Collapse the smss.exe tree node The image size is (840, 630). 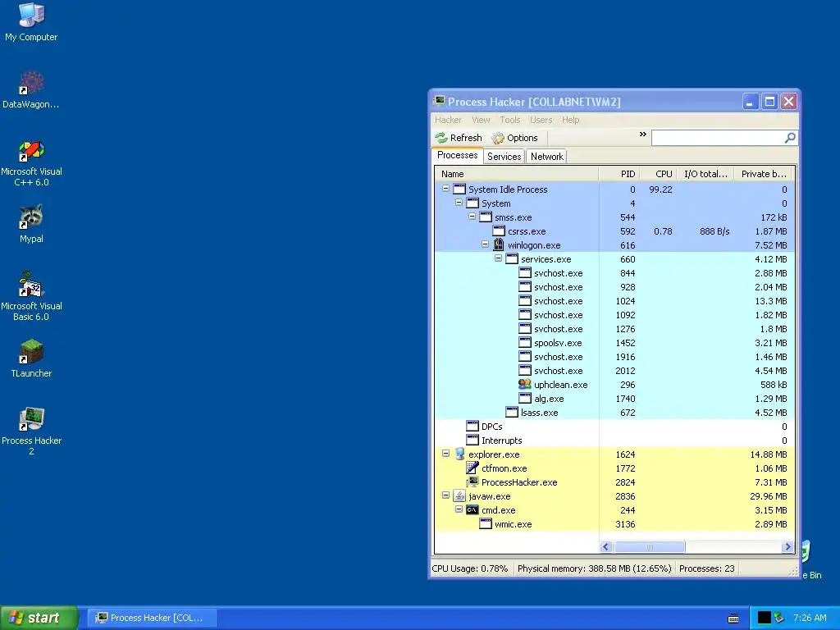click(472, 217)
